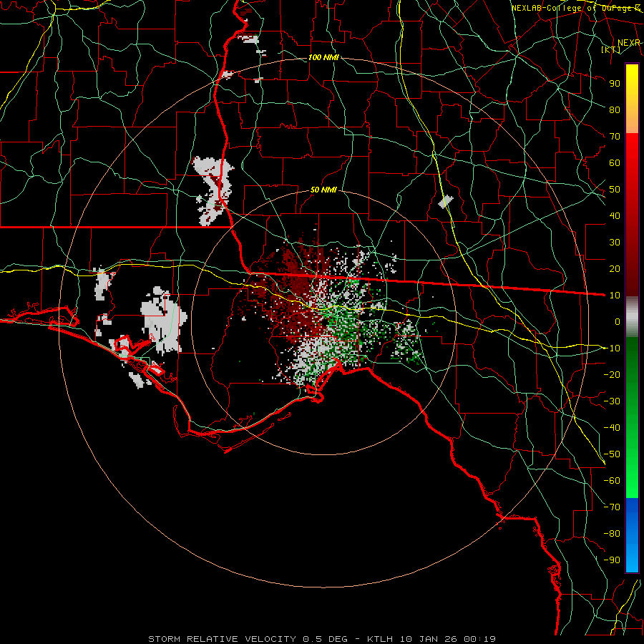Click the positive 60 scale label

615,162
